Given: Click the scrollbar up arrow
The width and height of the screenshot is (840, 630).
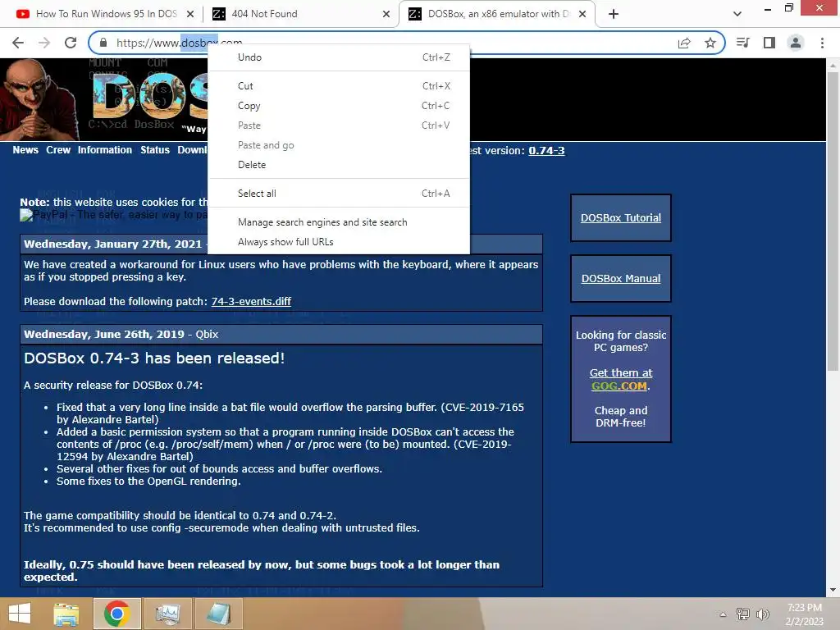Looking at the screenshot, I should coord(832,66).
